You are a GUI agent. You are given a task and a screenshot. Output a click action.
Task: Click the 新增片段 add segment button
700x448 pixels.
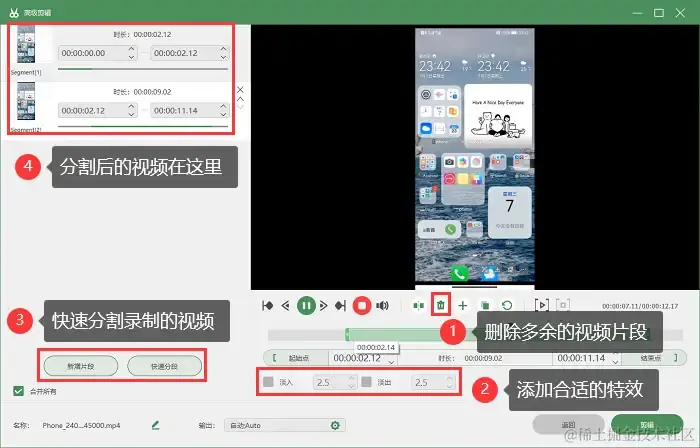tap(81, 366)
